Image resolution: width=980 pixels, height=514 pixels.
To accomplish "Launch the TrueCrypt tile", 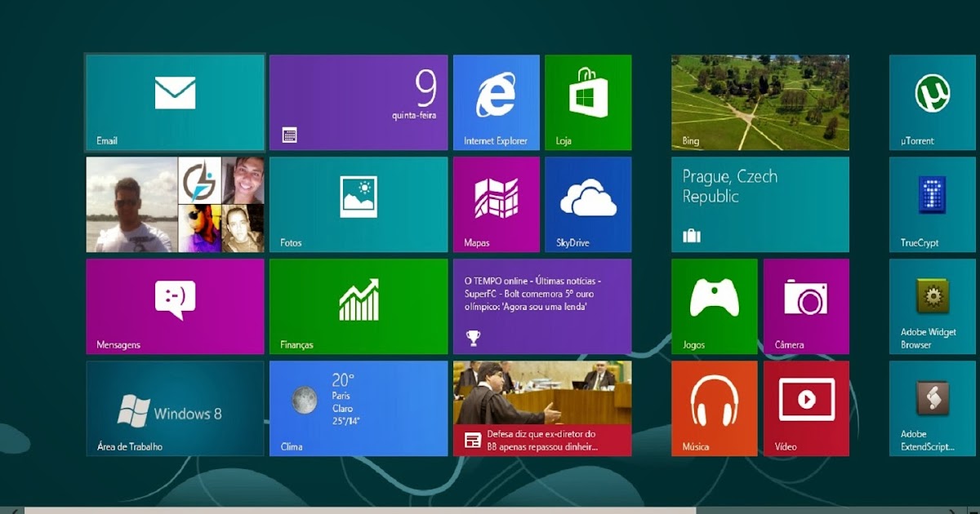I will pyautogui.click(x=933, y=205).
